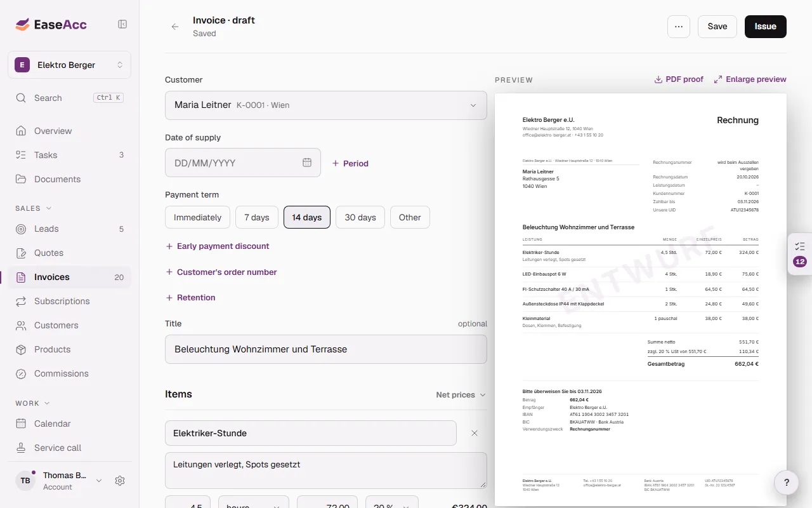
Task: Open Tasks in the sidebar
Action: [70, 155]
